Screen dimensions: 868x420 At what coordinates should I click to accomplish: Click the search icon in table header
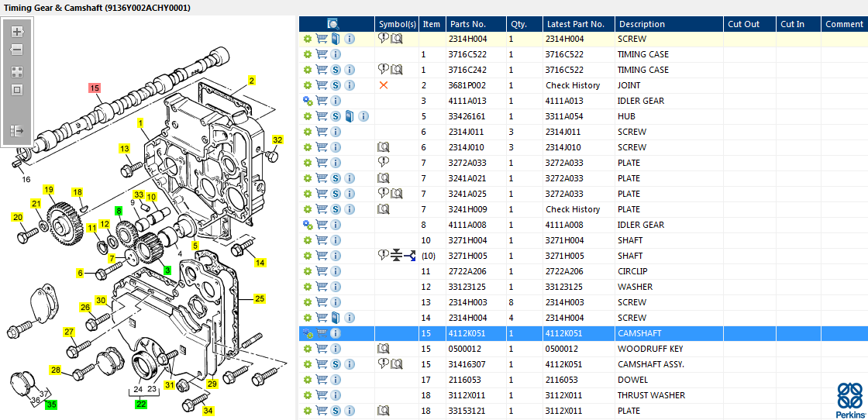coord(333,24)
